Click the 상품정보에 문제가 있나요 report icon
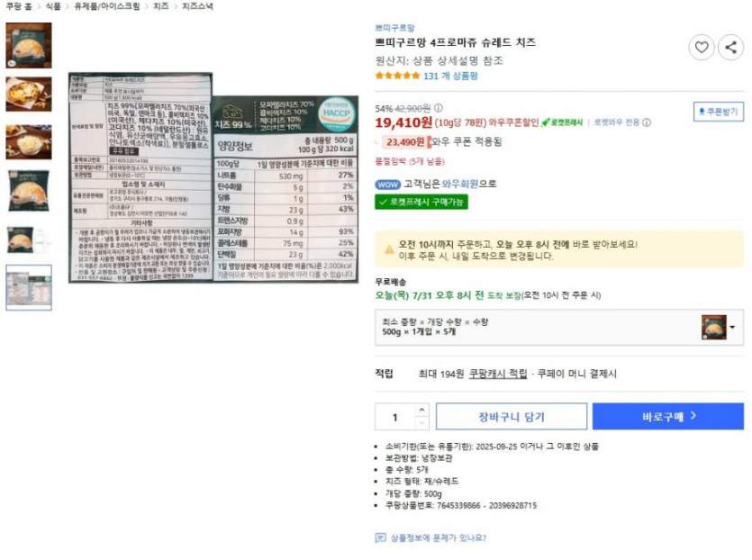The width and height of the screenshot is (752, 560). click(x=380, y=538)
